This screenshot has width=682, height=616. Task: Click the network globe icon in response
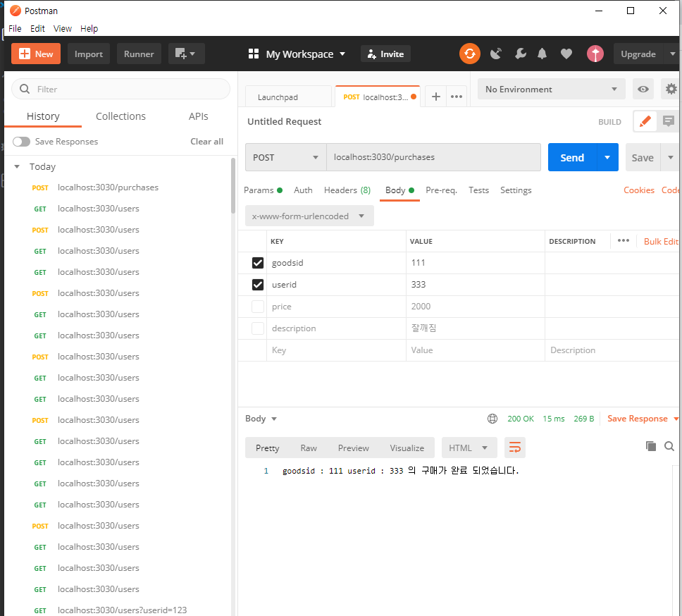click(x=492, y=419)
